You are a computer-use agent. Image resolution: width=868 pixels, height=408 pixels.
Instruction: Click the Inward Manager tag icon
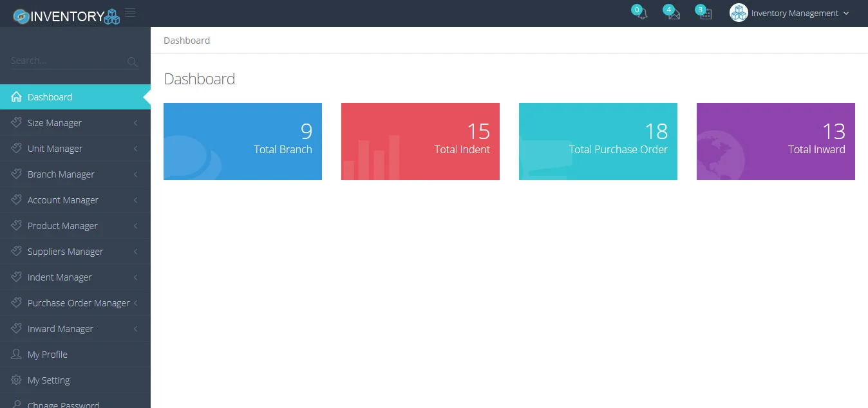(x=17, y=328)
